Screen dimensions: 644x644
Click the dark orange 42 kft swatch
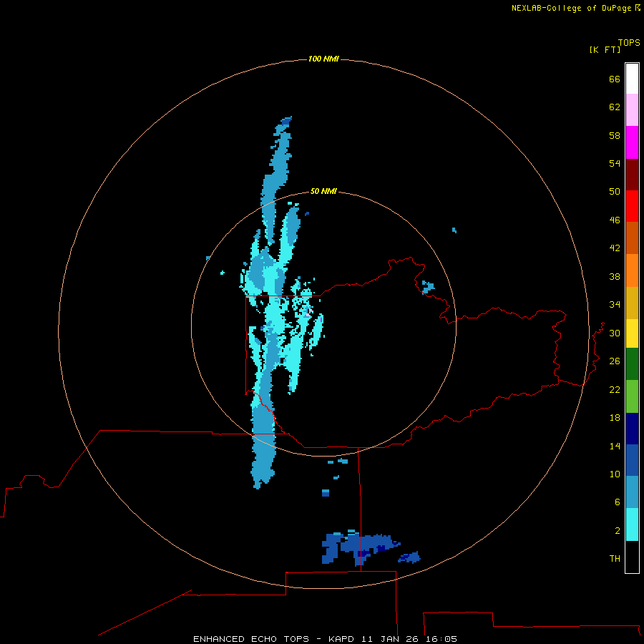coord(632,238)
